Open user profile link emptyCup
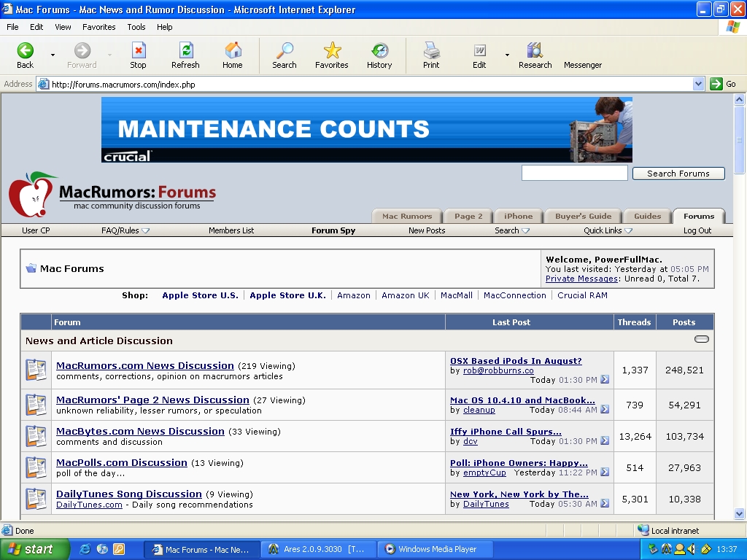This screenshot has width=747, height=560. click(484, 472)
